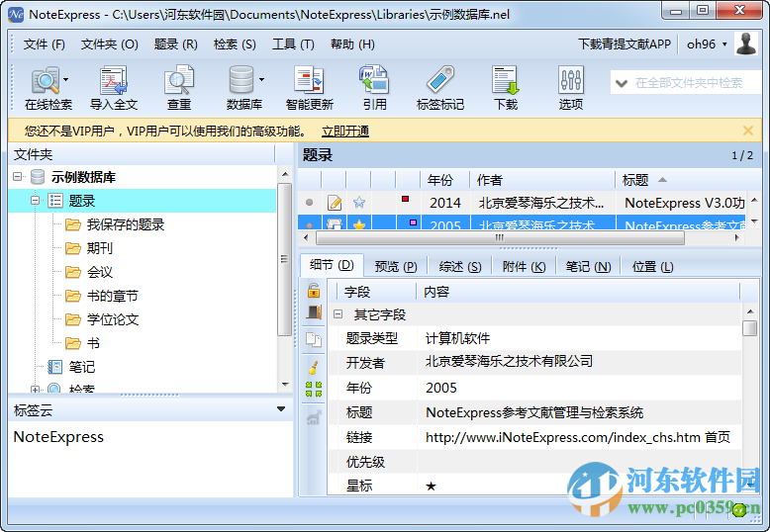This screenshot has height=532, width=770.
Task: Click the book icon below the lock
Action: 314,312
